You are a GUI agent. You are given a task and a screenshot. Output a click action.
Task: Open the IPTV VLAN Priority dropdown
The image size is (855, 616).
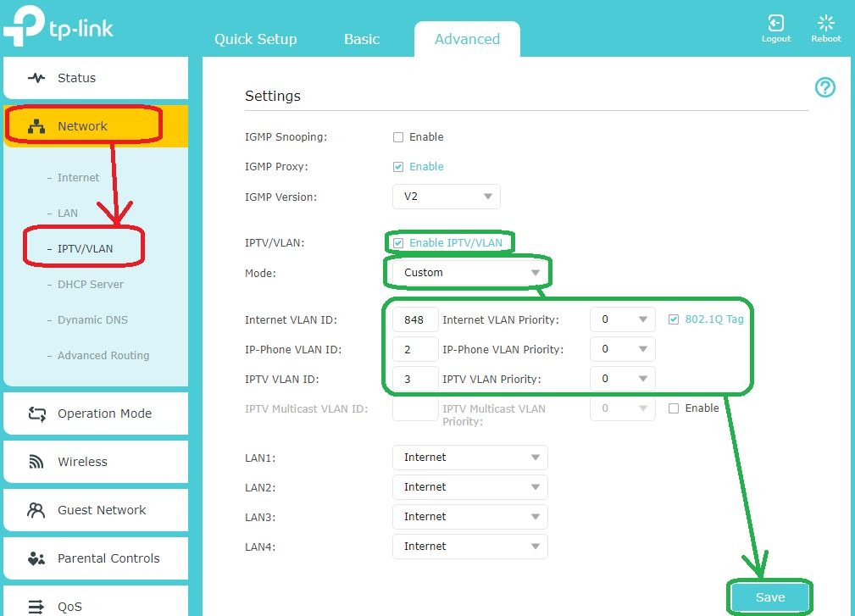click(623, 379)
